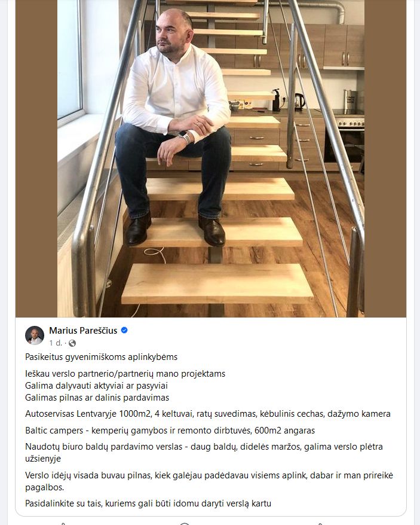Click the partially visible like icon below post

(63, 523)
